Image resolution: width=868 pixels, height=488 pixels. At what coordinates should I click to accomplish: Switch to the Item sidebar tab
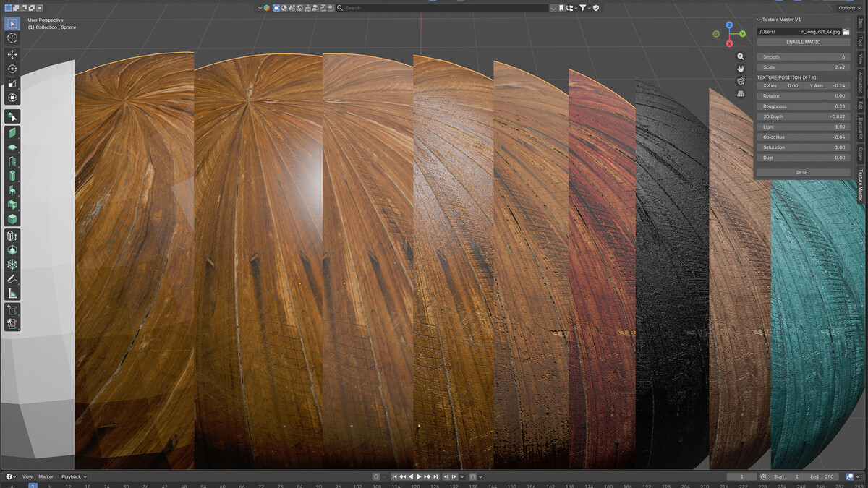pos(860,23)
